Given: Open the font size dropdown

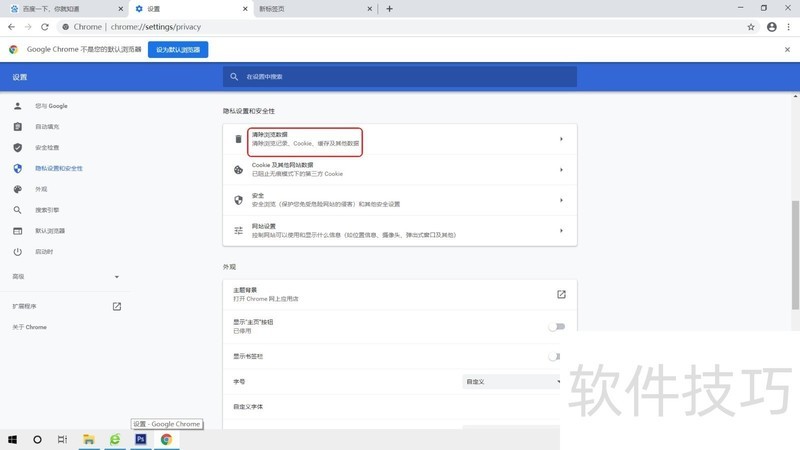Looking at the screenshot, I should (511, 382).
